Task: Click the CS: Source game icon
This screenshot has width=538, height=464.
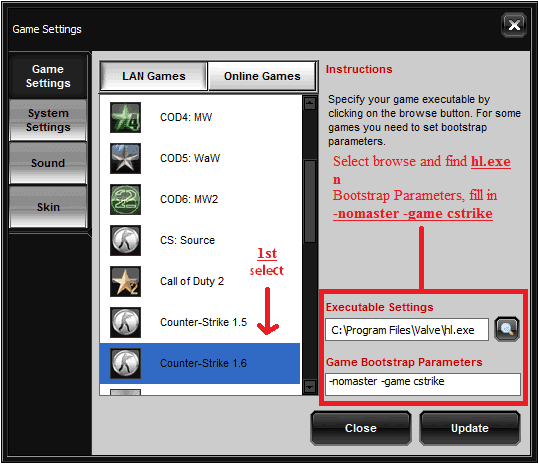Action: 125,240
